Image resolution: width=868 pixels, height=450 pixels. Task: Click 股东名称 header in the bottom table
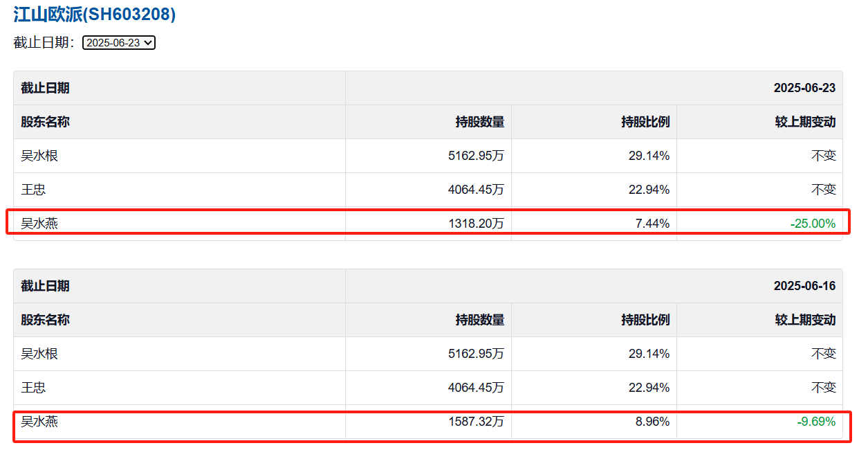click(45, 320)
